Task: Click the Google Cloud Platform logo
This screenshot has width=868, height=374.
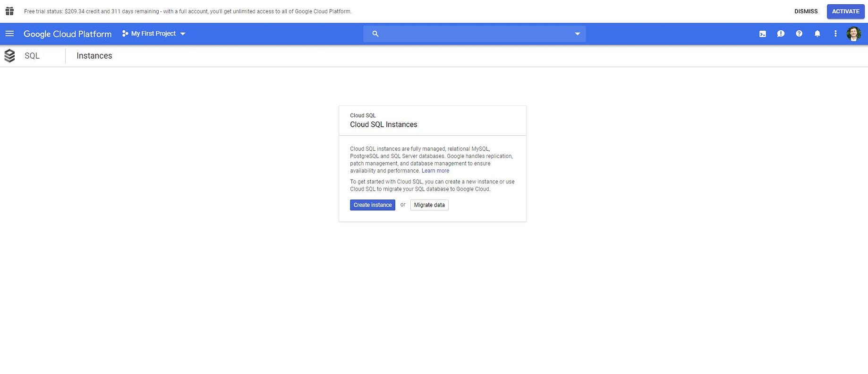Action: [68, 34]
